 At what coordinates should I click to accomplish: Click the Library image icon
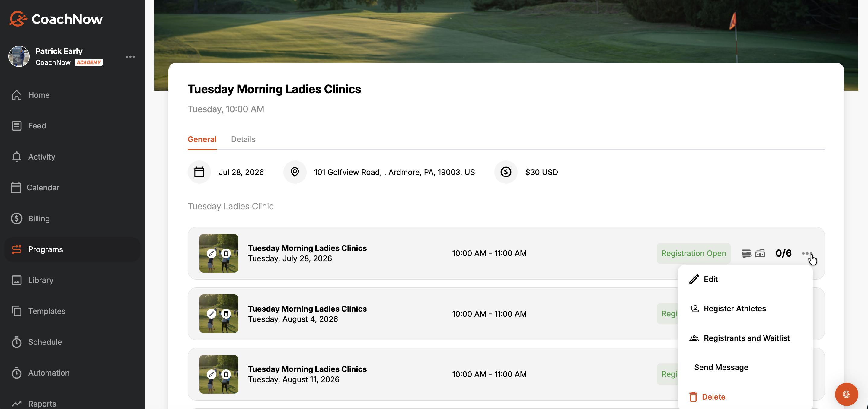click(17, 280)
